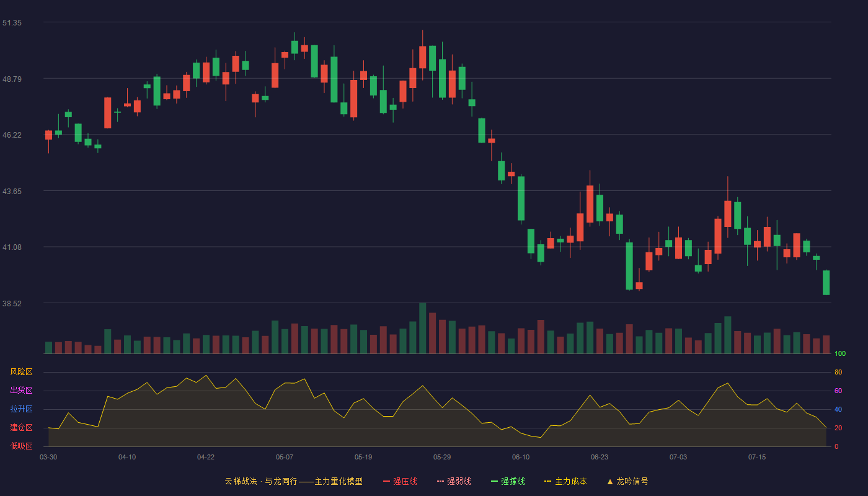Select the 03-30 date label

click(48, 457)
